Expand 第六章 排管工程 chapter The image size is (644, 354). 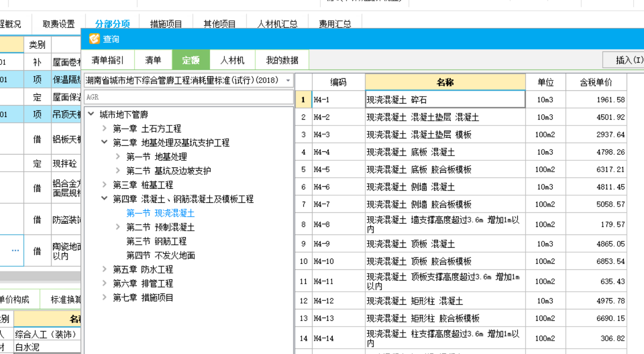[105, 283]
